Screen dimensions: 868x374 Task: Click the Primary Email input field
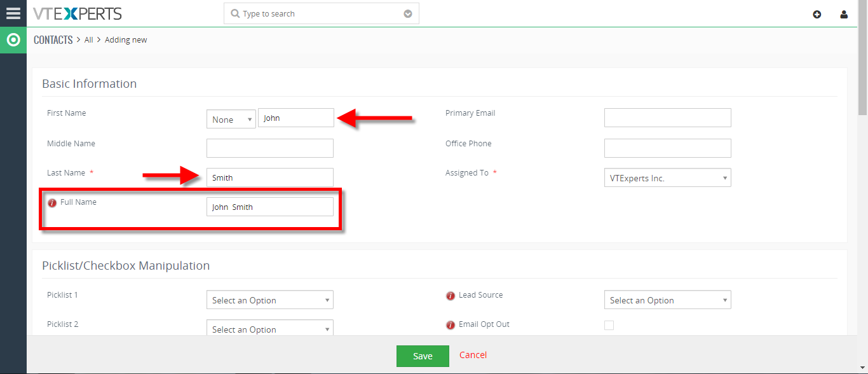(668, 118)
